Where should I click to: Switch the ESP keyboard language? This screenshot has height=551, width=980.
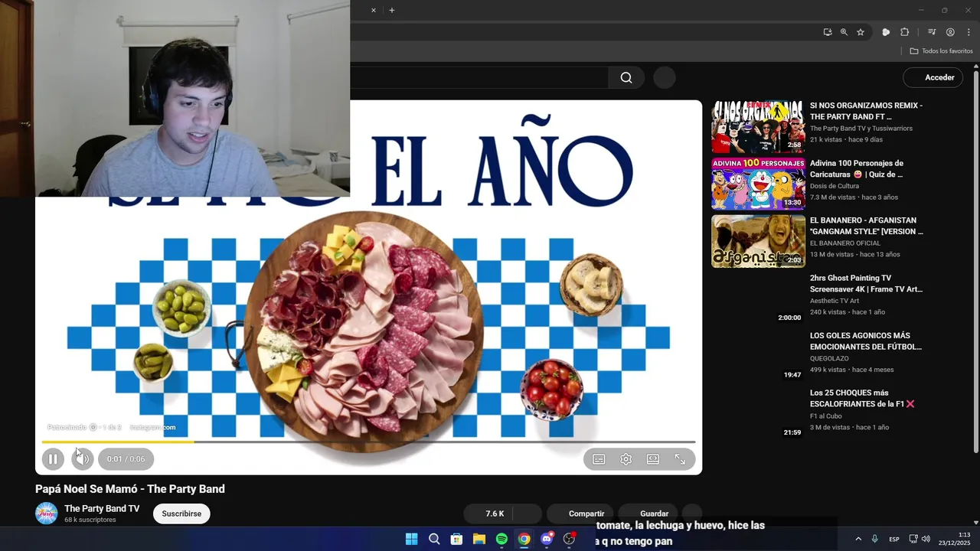point(894,539)
